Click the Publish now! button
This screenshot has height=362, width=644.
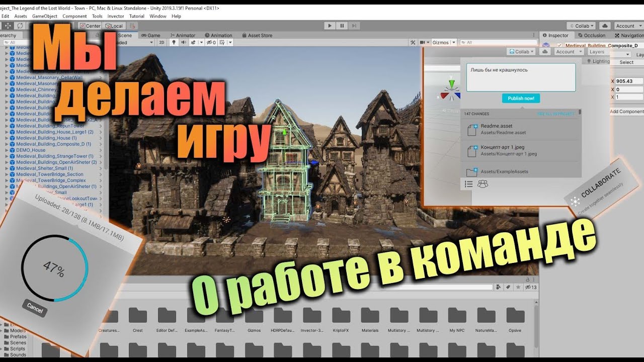click(x=521, y=98)
